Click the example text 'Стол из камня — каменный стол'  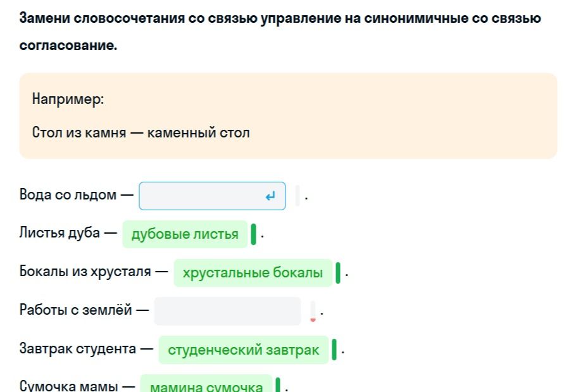pyautogui.click(x=141, y=132)
